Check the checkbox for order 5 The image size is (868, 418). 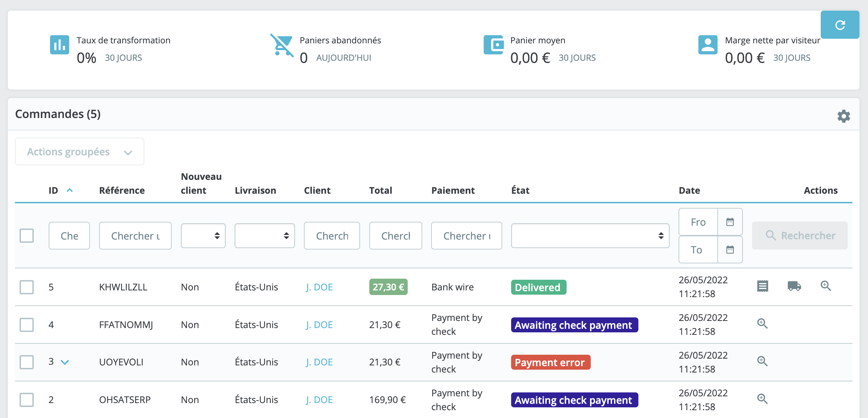26,287
